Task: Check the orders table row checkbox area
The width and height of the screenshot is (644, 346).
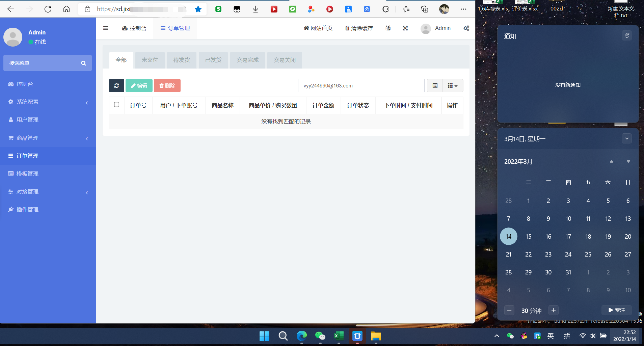Action: (116, 105)
